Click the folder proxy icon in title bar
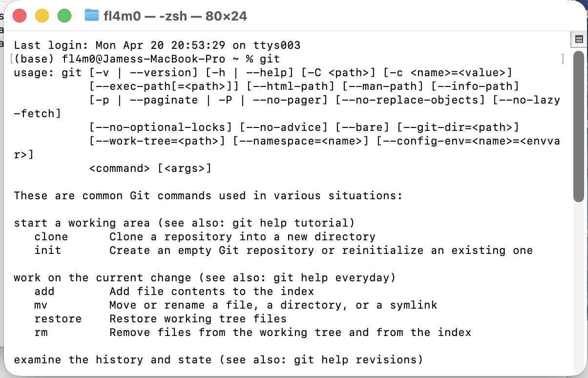This screenshot has height=378, width=588. pyautogui.click(x=91, y=15)
